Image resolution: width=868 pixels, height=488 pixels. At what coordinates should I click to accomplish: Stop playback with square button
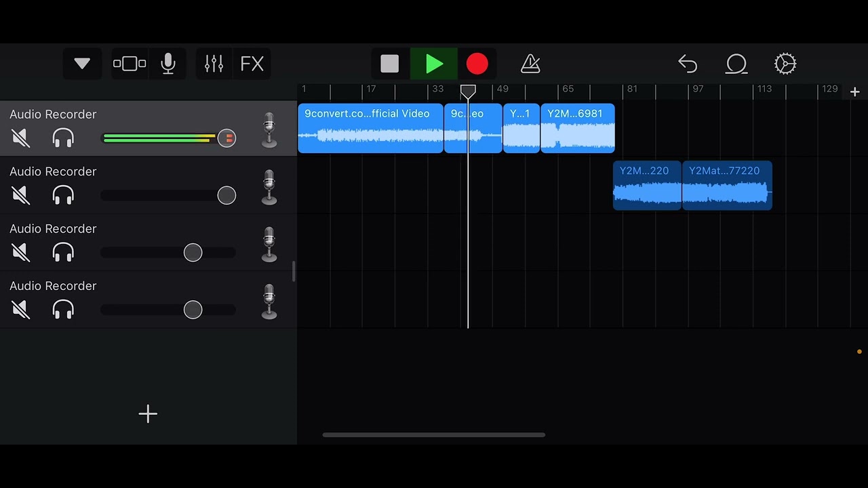pos(390,64)
